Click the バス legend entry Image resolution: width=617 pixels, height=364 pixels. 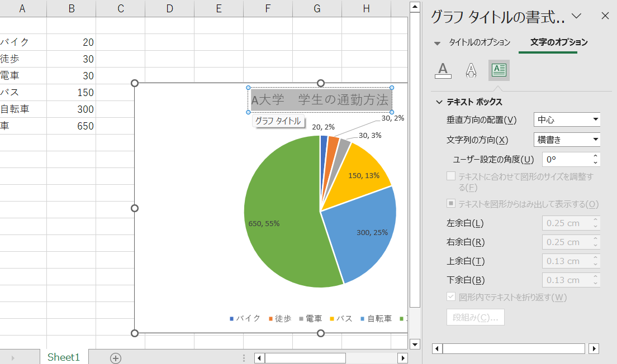tap(341, 318)
